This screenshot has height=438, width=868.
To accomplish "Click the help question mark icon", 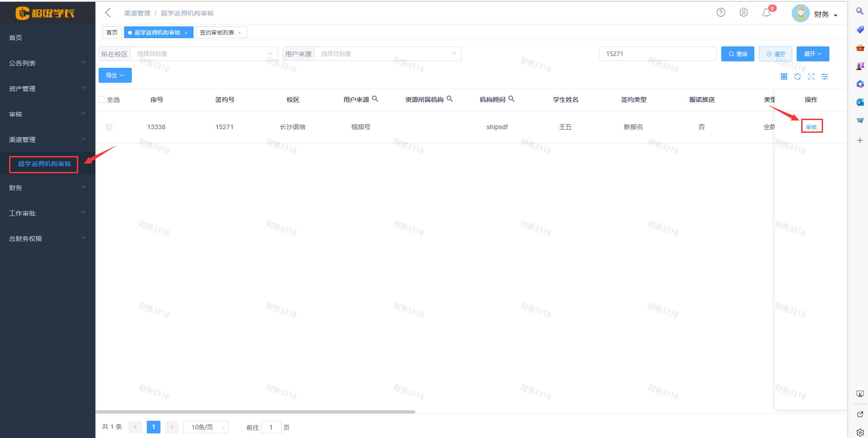I will (721, 13).
